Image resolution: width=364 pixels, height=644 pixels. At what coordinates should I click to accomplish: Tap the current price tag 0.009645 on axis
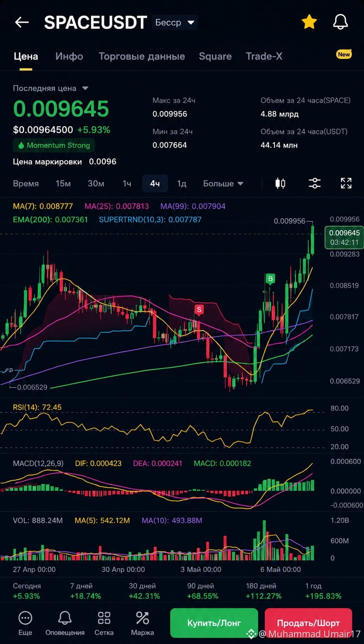pyautogui.click(x=344, y=238)
